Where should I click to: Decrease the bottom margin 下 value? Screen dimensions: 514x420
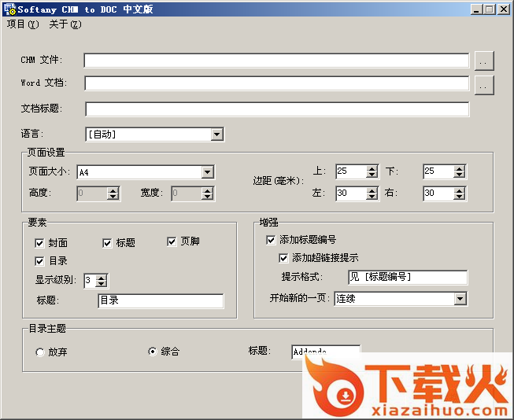459,175
